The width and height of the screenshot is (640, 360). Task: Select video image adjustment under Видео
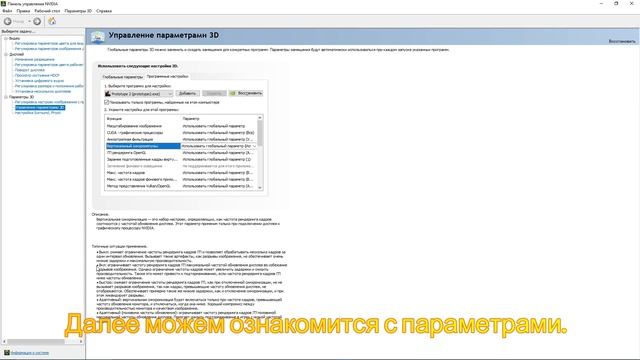[x=49, y=49]
